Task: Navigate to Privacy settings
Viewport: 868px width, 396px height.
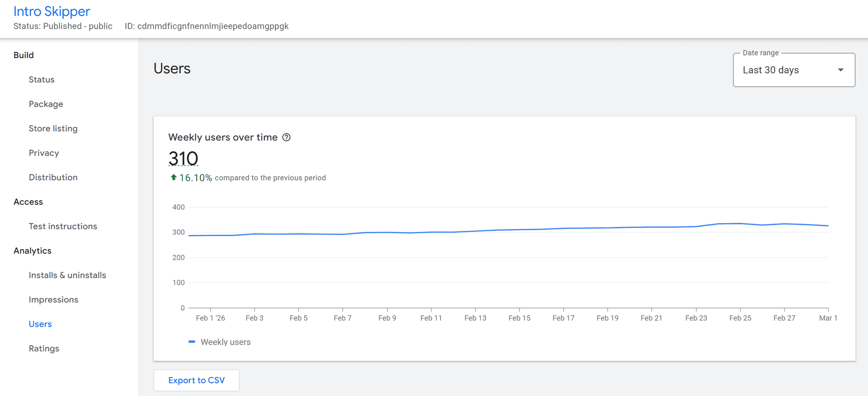Action: tap(44, 153)
